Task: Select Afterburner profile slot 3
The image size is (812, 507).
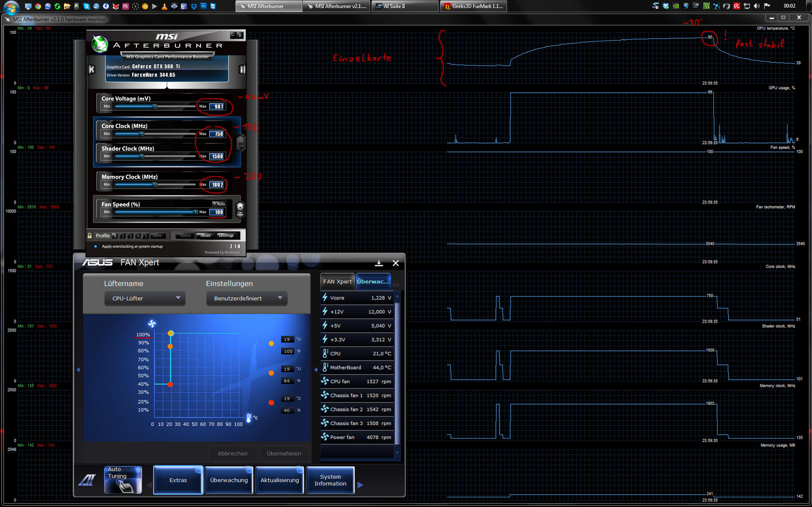Action: 130,236
